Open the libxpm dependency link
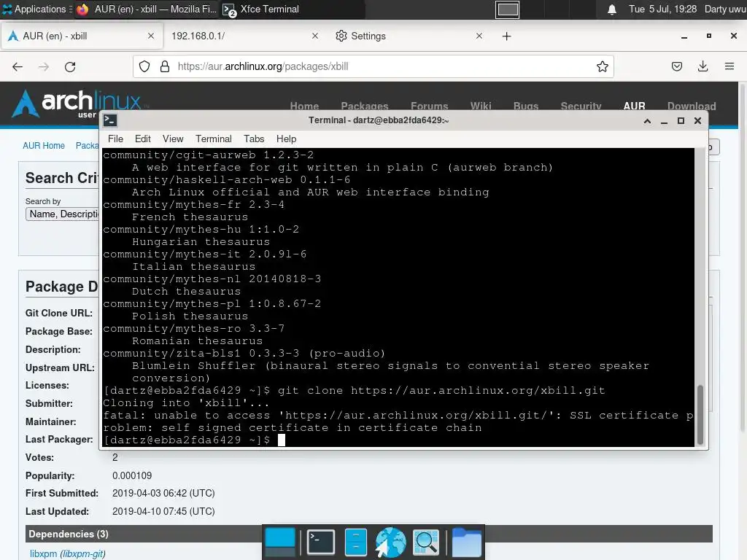The image size is (747, 560). [43, 554]
